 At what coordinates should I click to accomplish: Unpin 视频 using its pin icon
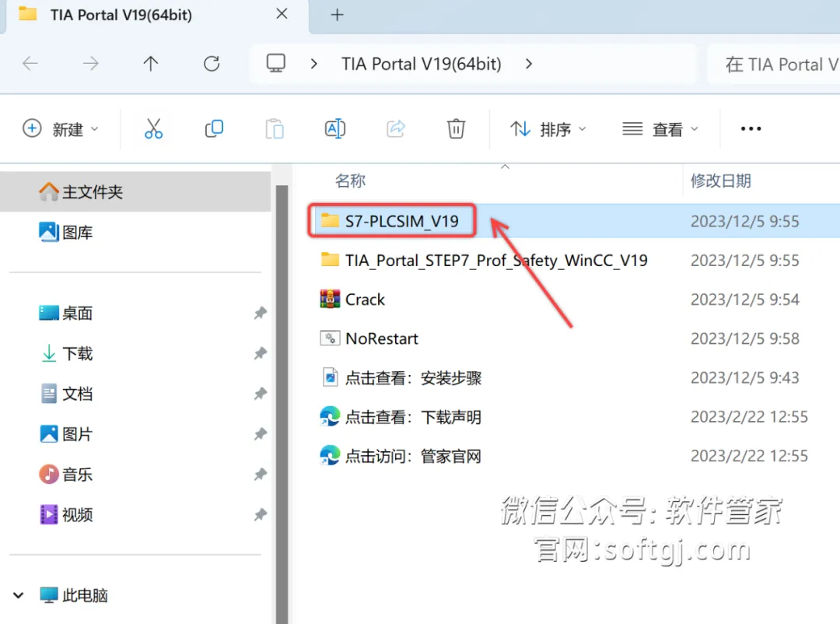click(261, 514)
